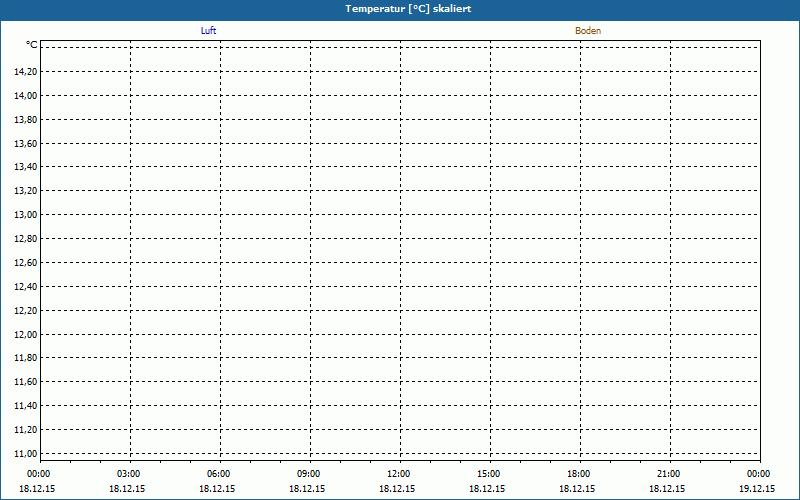Screen dimensions: 800x500
Task: Click the 13,00 y-axis value
Action: click(x=26, y=215)
